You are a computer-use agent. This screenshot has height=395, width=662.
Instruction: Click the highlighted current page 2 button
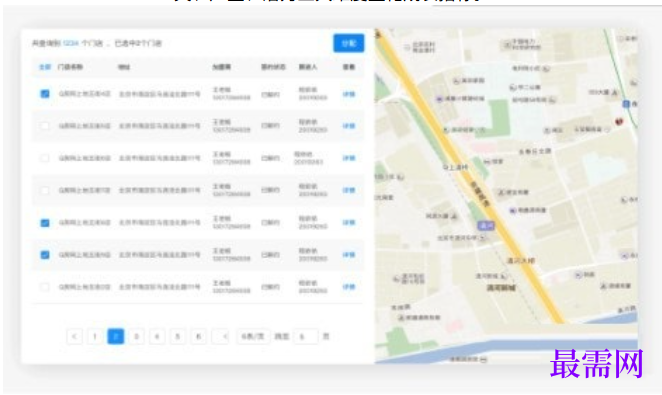point(116,336)
